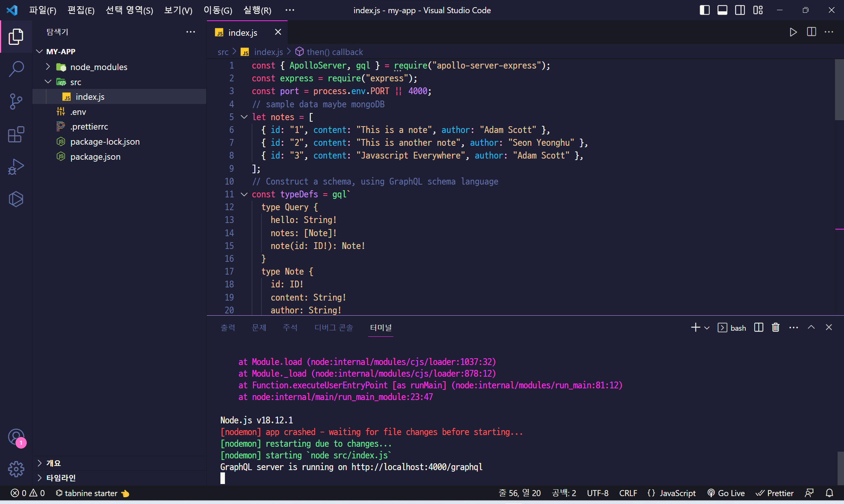
Task: Open the Extensions view
Action: coord(16,134)
